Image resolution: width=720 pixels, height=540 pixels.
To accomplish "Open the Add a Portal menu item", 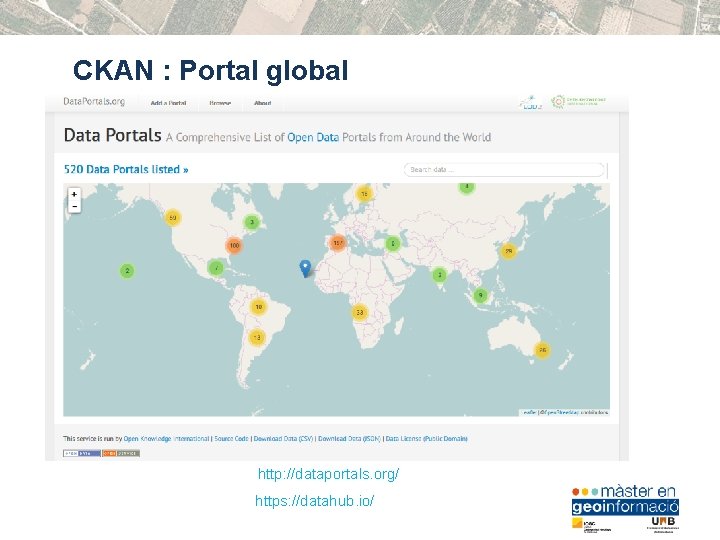I will 169,103.
